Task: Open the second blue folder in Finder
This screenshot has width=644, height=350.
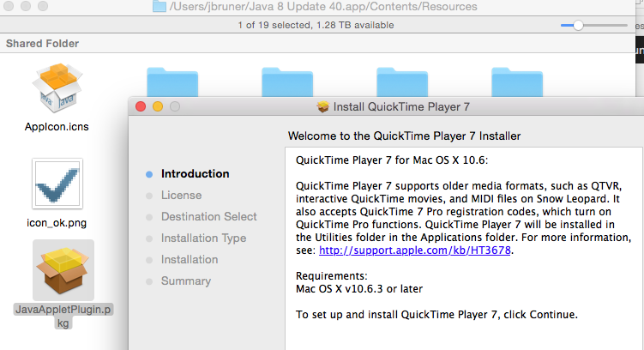Action: [287, 82]
